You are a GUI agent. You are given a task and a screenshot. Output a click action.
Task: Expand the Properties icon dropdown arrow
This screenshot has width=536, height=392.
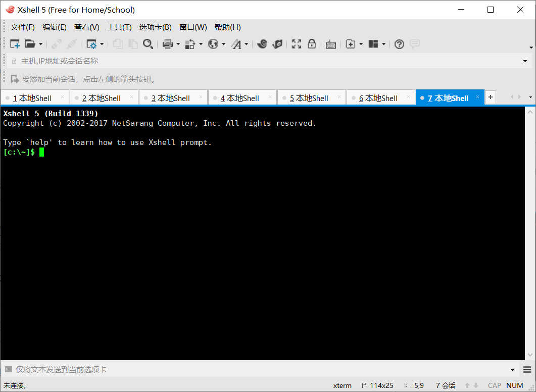point(102,44)
